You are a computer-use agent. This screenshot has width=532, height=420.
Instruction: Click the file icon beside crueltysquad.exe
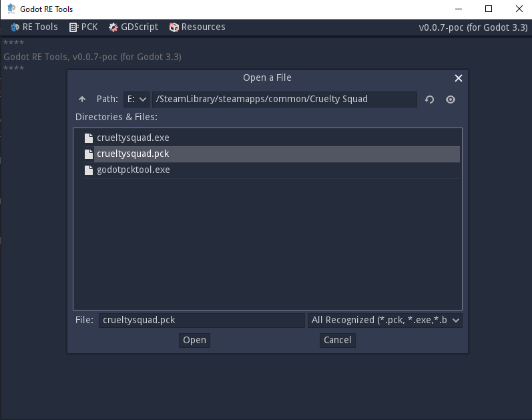89,138
